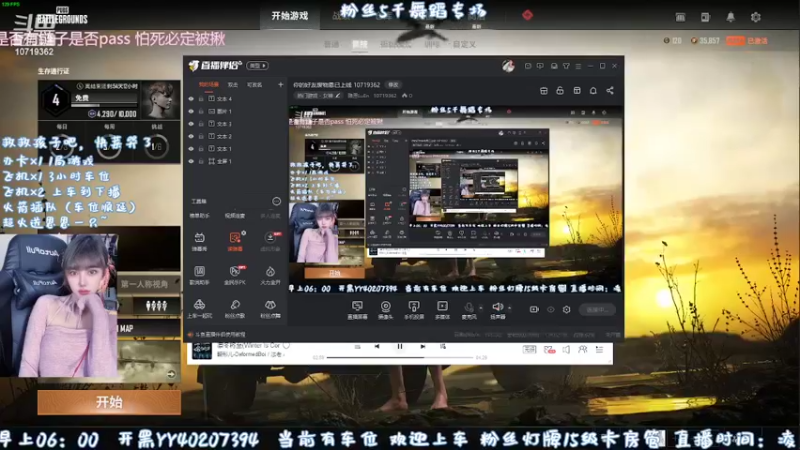Open the 上车一起玩 car tool
The width and height of the screenshot is (800, 450).
point(199,309)
